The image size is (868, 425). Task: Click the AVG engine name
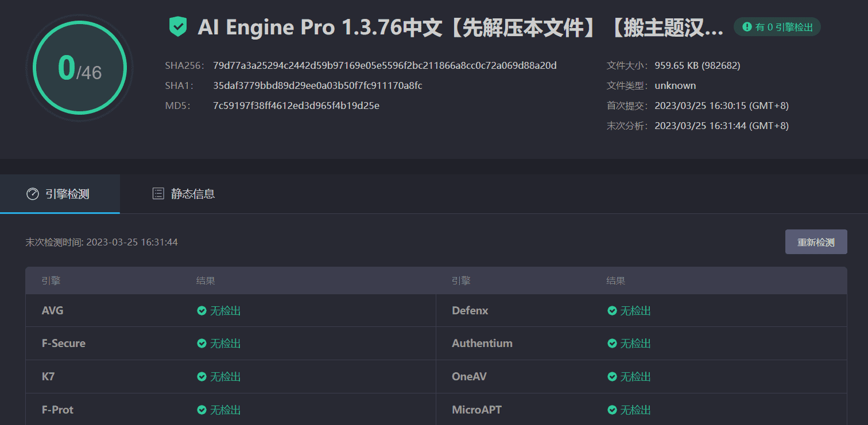pyautogui.click(x=53, y=311)
